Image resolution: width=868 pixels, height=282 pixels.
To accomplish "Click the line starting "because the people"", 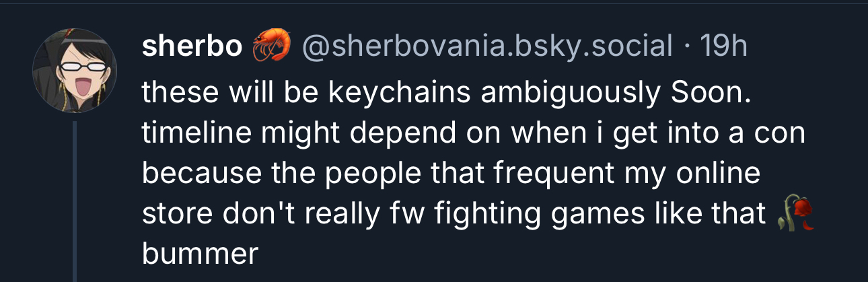I will (x=451, y=174).
